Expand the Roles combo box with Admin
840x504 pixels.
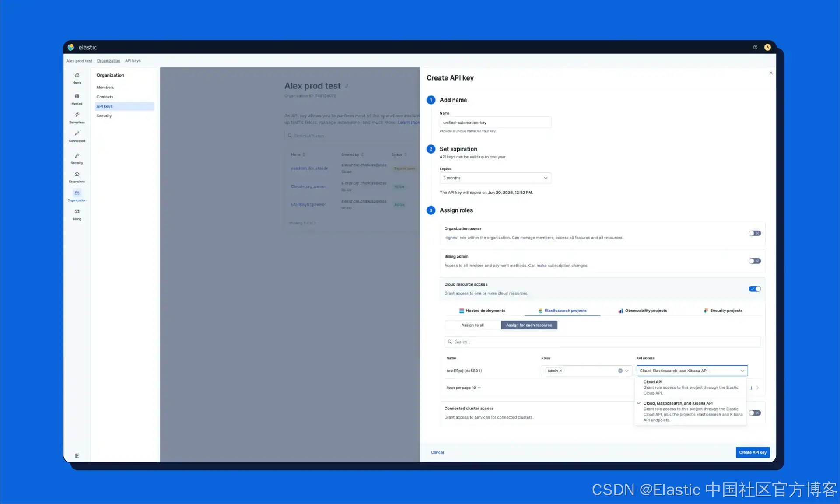(626, 371)
